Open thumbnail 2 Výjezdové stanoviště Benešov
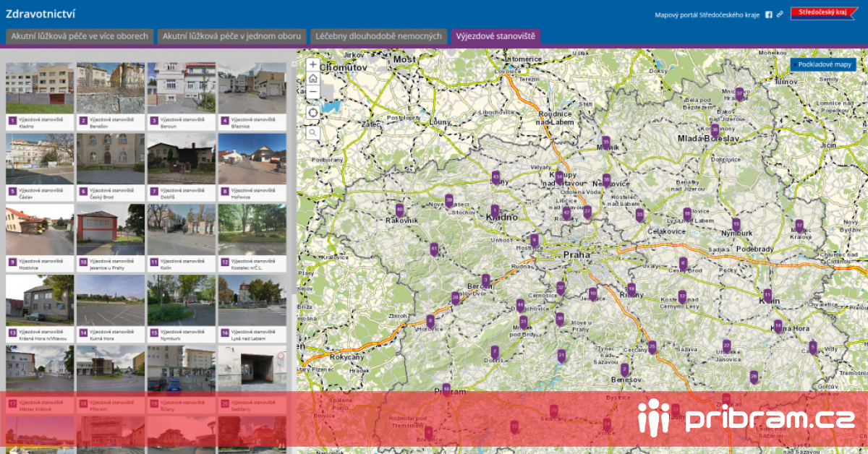This screenshot has width=868, height=454. tap(111, 96)
